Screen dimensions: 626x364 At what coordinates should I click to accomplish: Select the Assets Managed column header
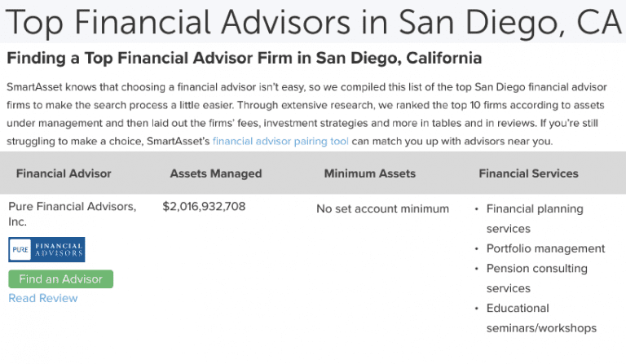point(215,173)
